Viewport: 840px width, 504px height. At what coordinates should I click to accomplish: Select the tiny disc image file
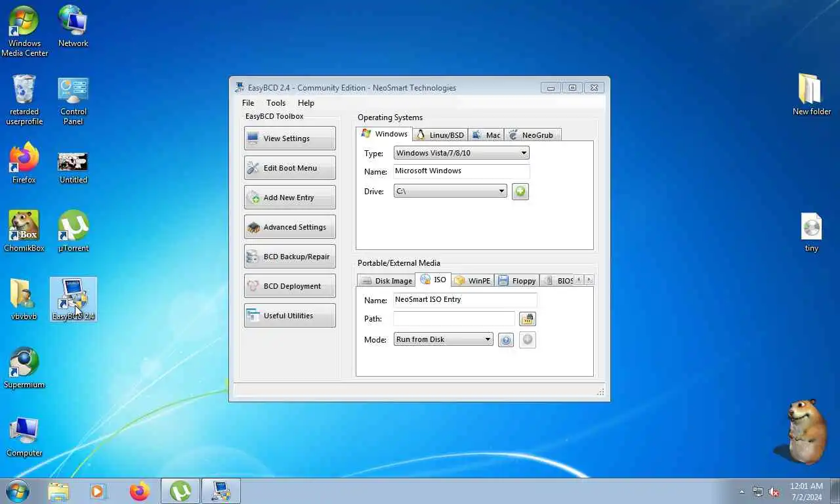tap(812, 232)
